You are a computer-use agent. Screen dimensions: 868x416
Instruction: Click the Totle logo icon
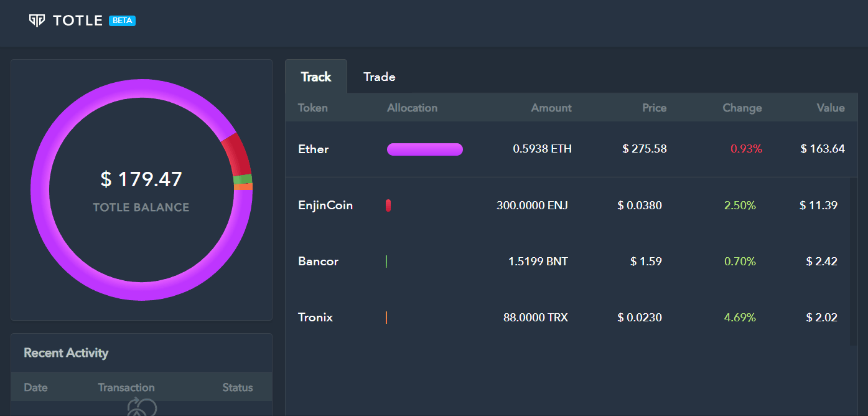point(37,21)
